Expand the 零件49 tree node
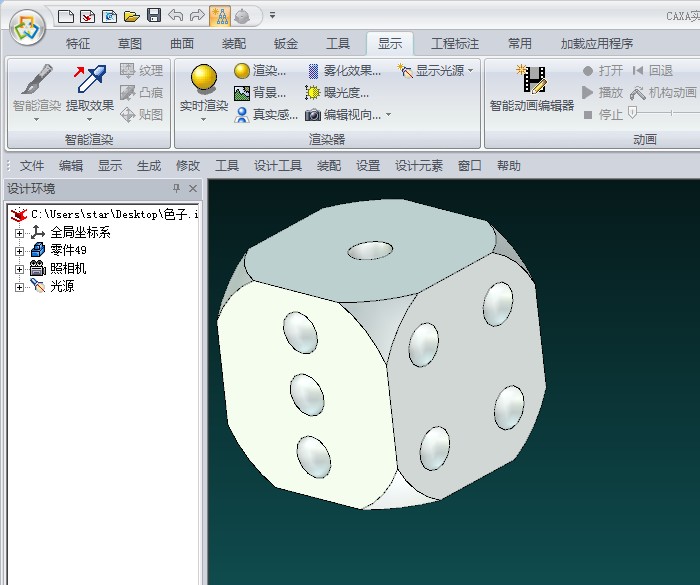This screenshot has width=700, height=585. 19,250
